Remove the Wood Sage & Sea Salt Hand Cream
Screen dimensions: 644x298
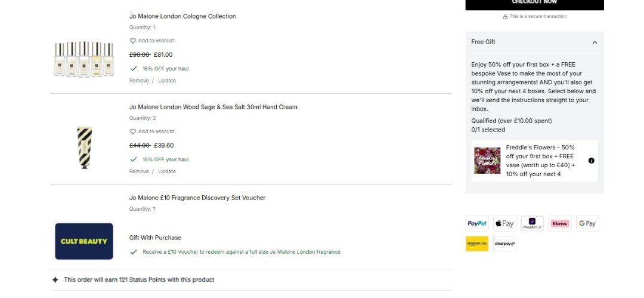139,171
